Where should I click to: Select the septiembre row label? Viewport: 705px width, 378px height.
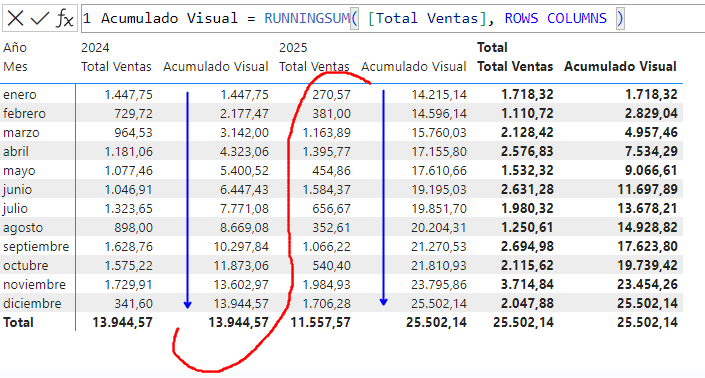pyautogui.click(x=36, y=247)
